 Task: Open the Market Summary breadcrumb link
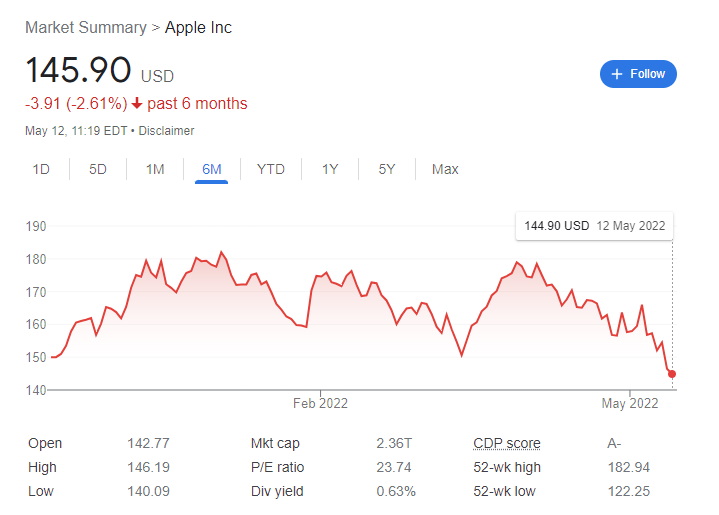[x=86, y=28]
